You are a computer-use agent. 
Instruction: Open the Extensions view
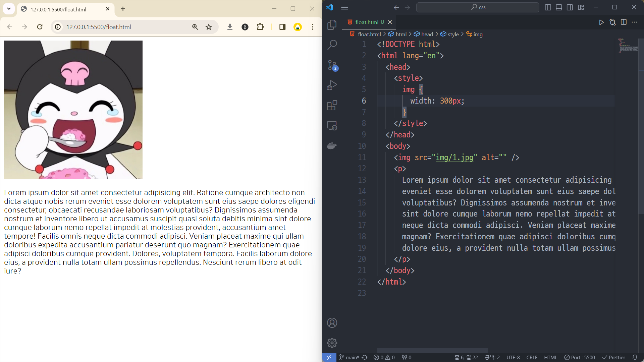[332, 106]
